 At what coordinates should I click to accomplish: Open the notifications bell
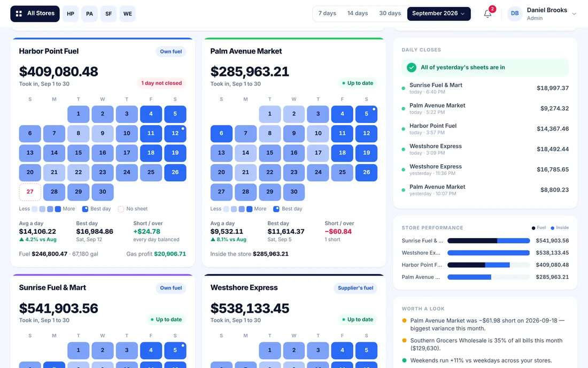[x=488, y=14]
